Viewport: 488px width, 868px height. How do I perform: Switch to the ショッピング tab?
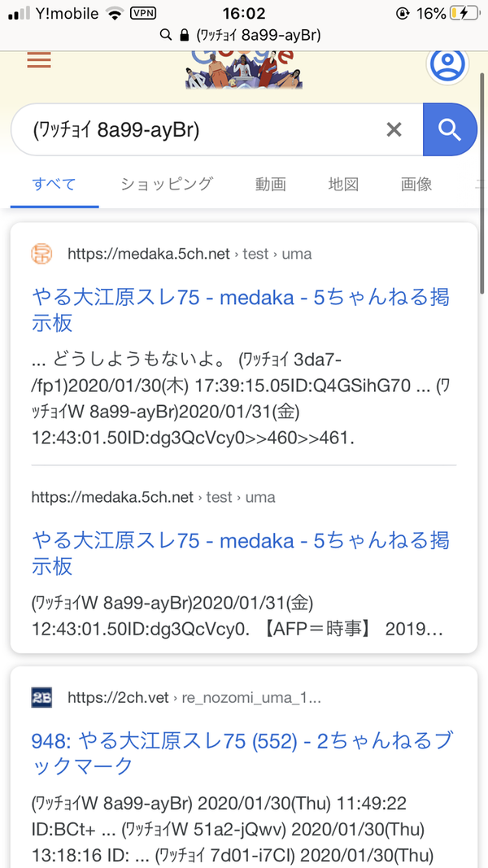point(167,184)
